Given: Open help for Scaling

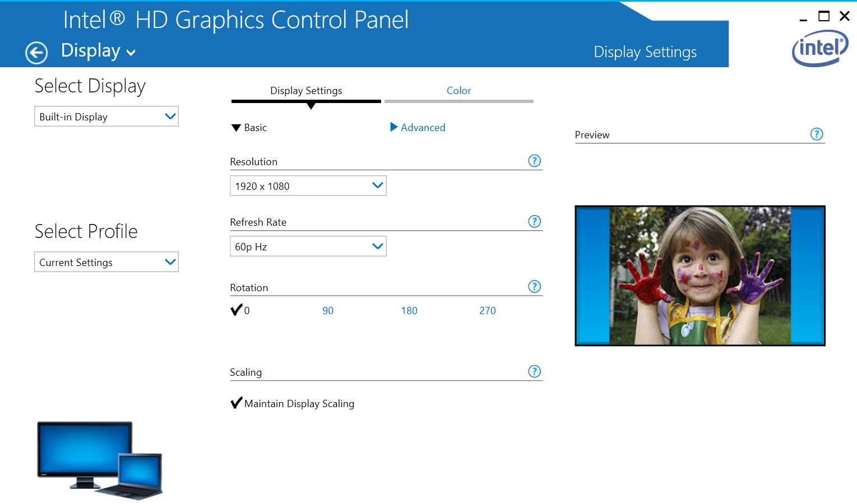Looking at the screenshot, I should point(535,371).
